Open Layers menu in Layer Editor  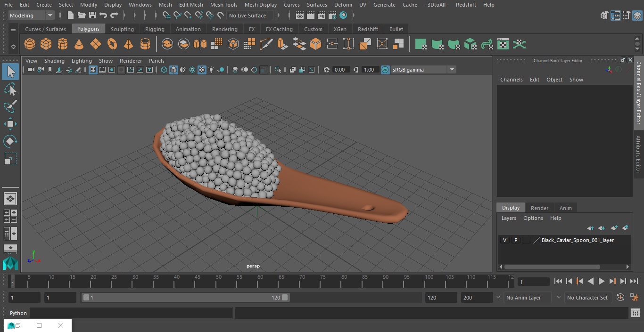[509, 218]
